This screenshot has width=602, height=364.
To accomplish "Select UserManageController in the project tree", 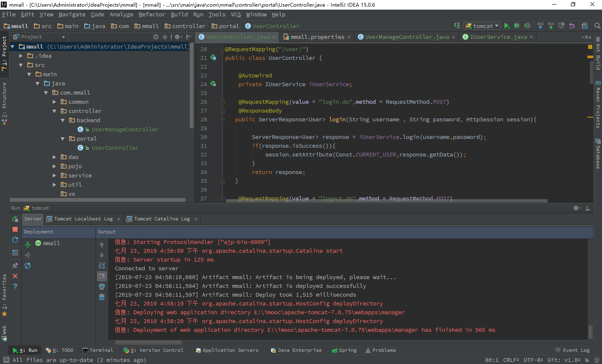I will point(125,130).
